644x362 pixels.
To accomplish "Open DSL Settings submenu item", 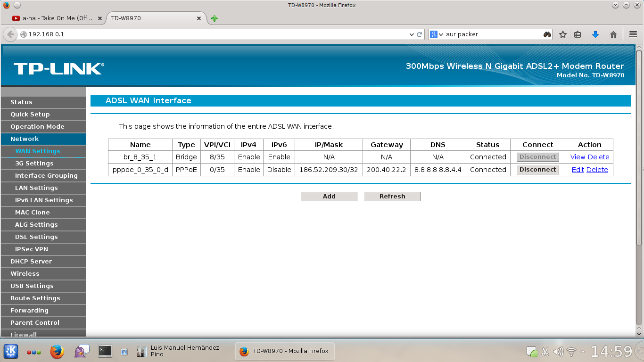I will 43,237.
